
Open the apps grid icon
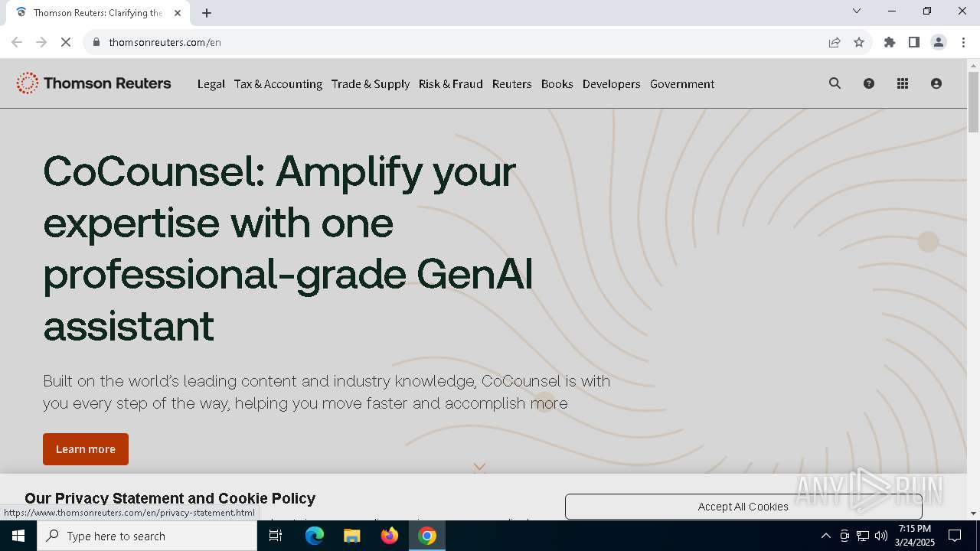903,83
